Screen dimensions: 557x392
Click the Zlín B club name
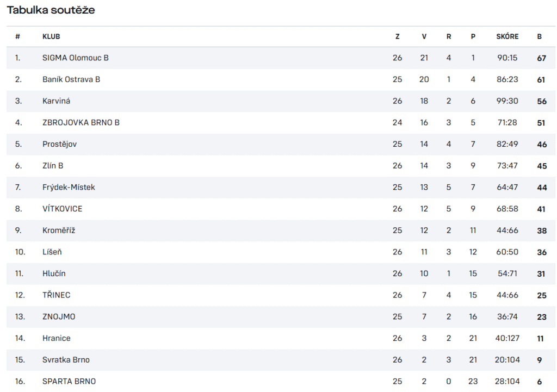pos(53,166)
